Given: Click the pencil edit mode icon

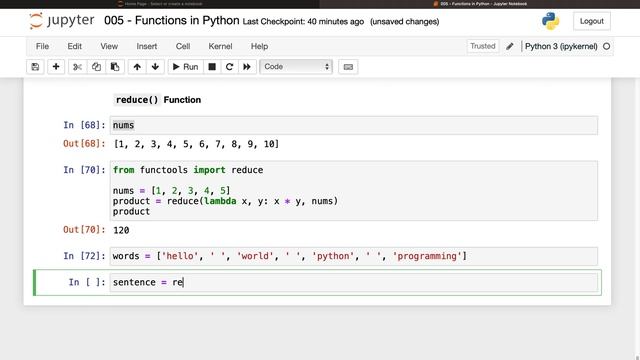Looking at the screenshot, I should tap(510, 47).
